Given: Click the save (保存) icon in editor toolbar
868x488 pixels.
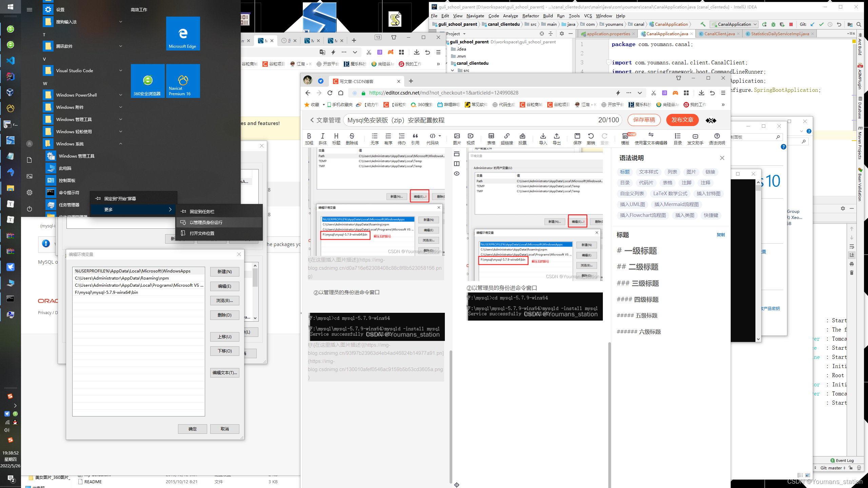Looking at the screenshot, I should pos(577,139).
